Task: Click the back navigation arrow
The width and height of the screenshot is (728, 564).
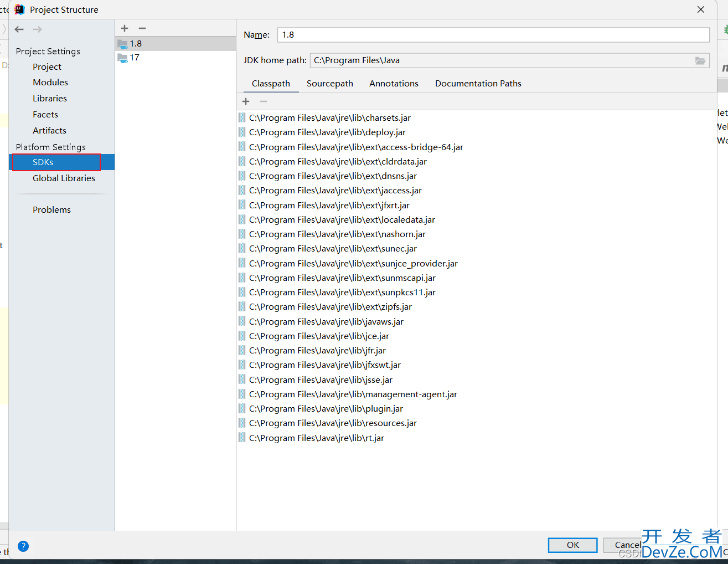Action: point(19,29)
